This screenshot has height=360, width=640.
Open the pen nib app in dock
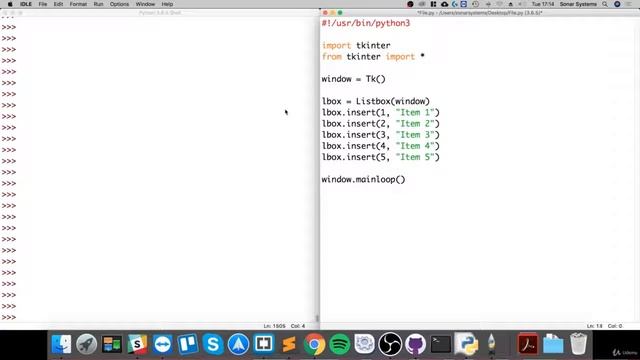pos(491,344)
